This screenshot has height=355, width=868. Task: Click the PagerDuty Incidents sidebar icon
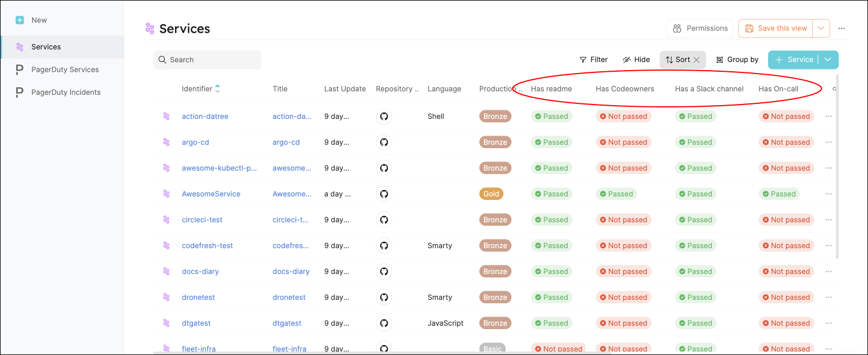click(20, 92)
